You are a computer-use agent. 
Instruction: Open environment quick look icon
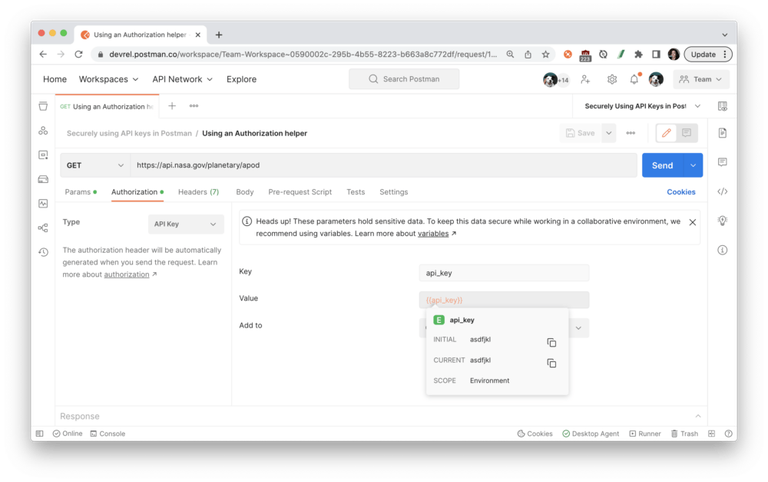click(x=722, y=106)
